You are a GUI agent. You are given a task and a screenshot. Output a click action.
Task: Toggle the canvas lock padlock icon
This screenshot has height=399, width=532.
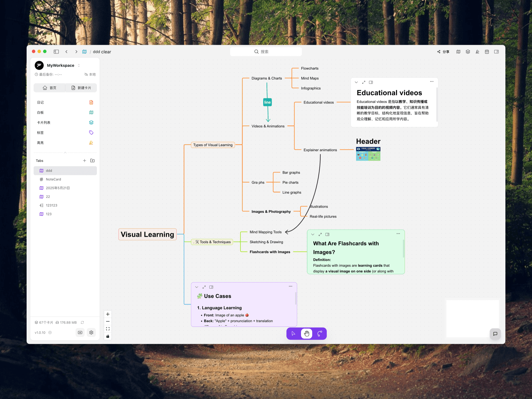point(108,336)
